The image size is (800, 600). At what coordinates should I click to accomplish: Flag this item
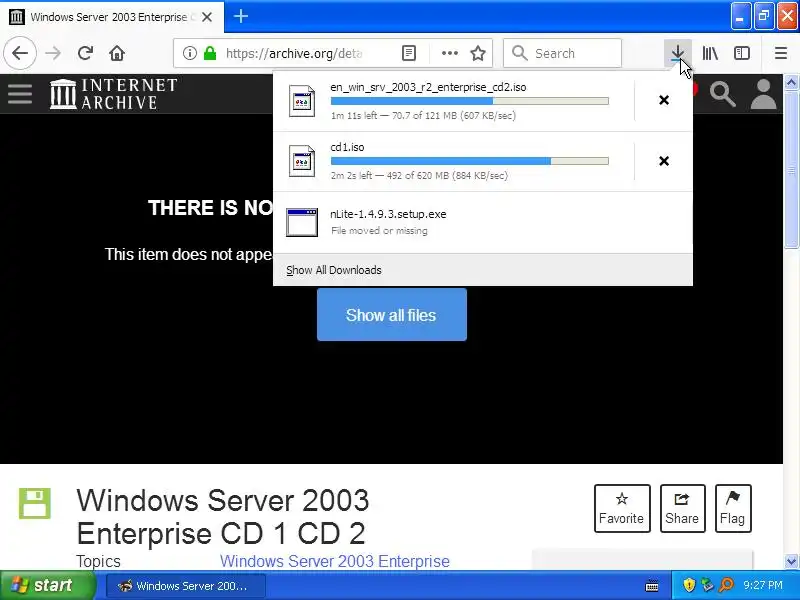pos(733,508)
